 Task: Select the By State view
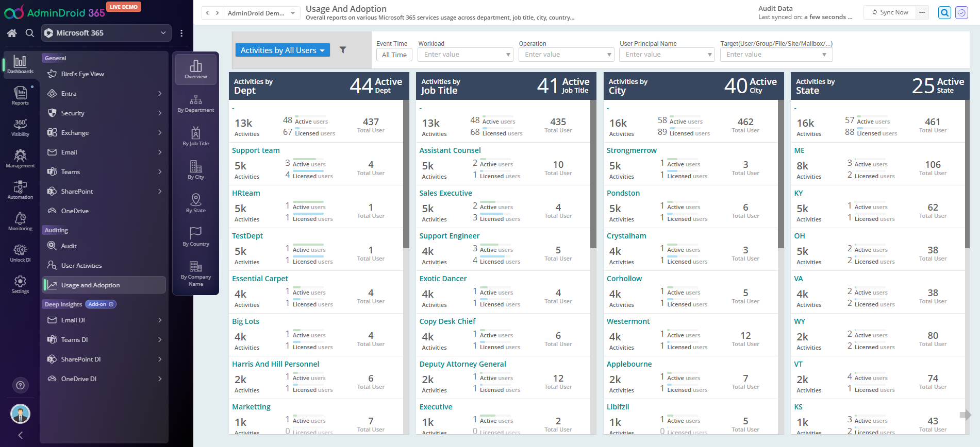tap(196, 203)
